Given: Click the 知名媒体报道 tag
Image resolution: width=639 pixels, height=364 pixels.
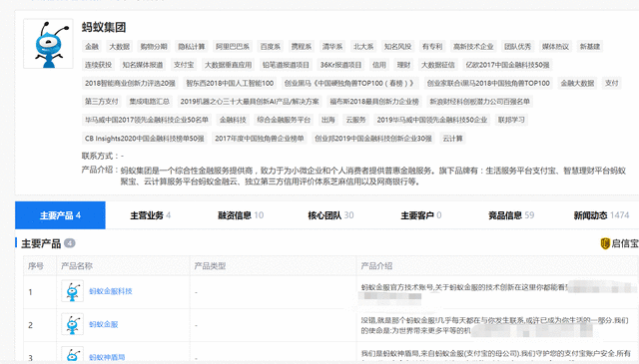Looking at the screenshot, I should 143,65.
